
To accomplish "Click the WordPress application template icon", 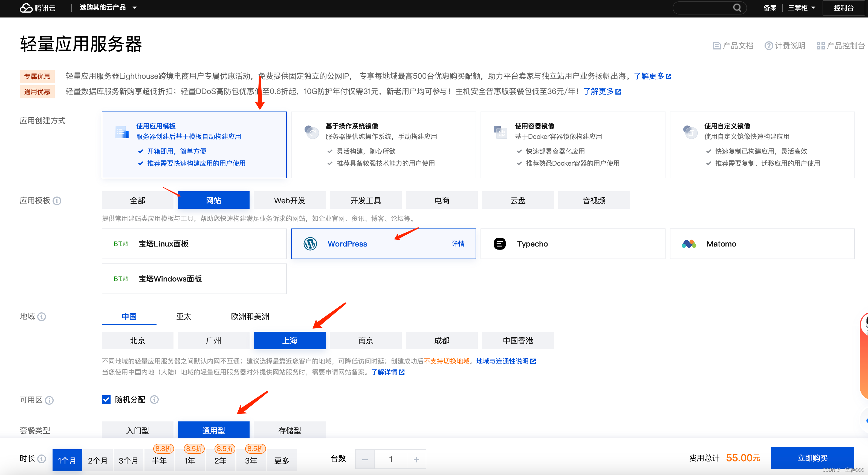I will (310, 244).
